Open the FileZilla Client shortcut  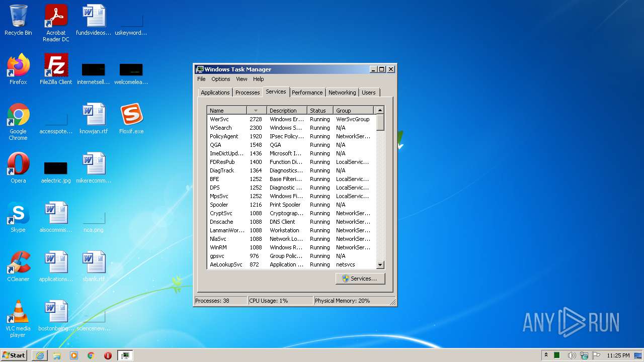pos(56,69)
